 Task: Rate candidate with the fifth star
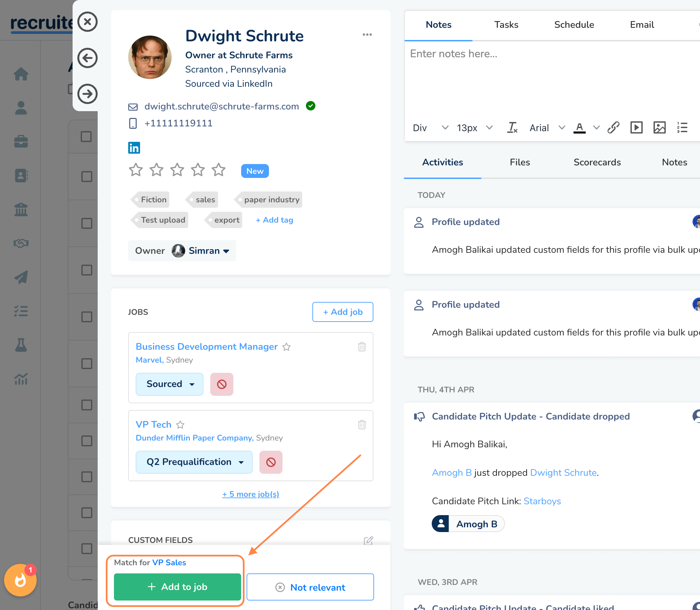click(218, 170)
